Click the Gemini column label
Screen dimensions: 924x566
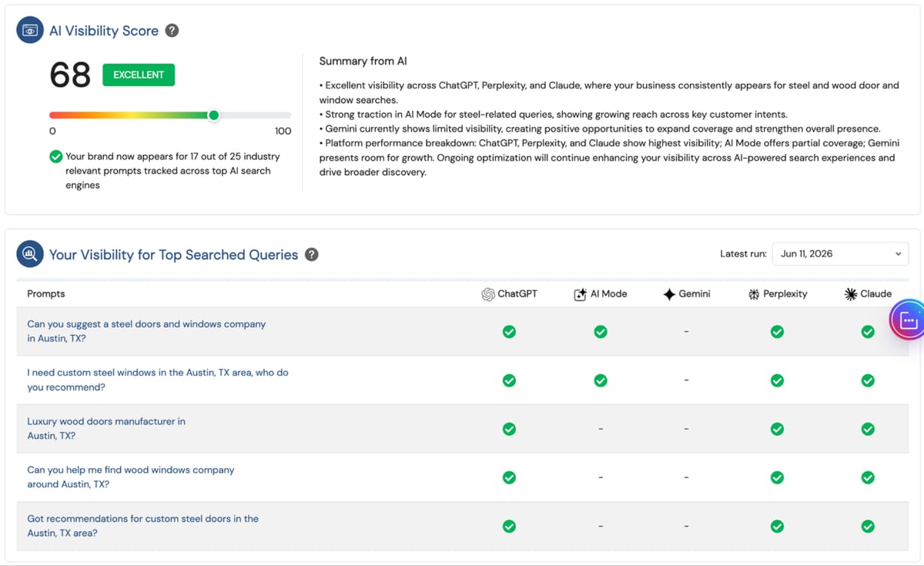coord(695,293)
